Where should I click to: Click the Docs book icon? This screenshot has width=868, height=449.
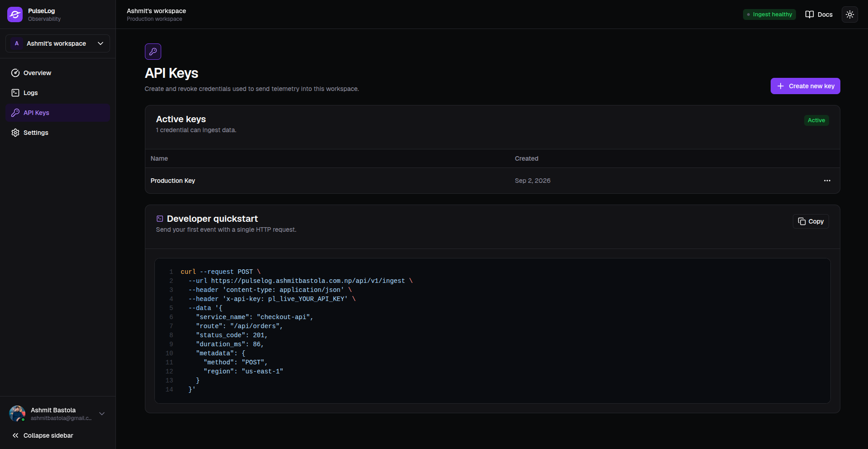(x=810, y=14)
